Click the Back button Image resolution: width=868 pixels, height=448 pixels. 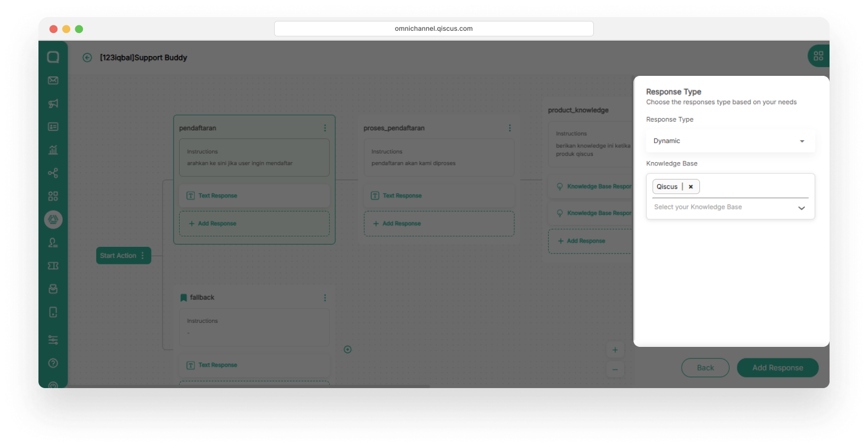705,368
